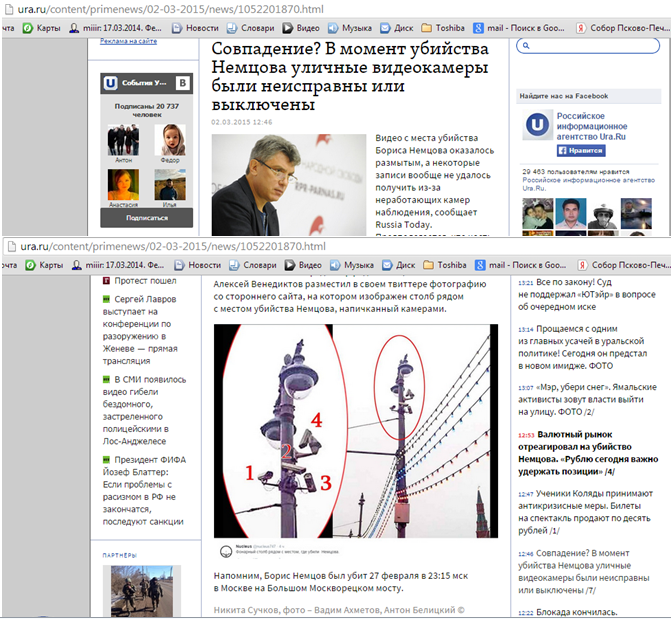
Task: Open Музыка bookmark in upper browser window
Action: click(350, 28)
